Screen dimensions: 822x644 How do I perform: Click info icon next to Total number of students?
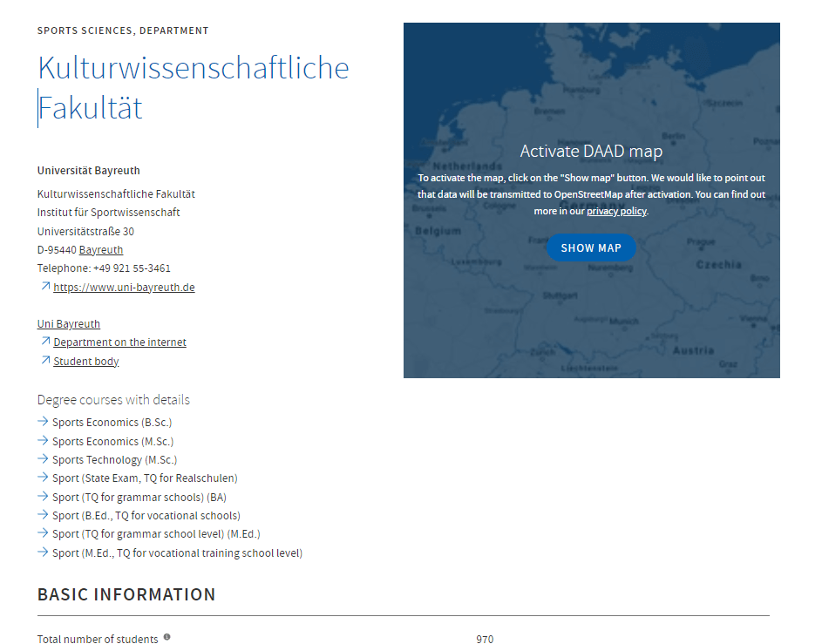(x=166, y=637)
